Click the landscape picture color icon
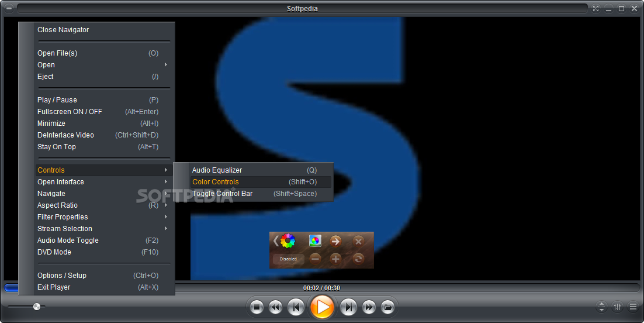 [315, 240]
